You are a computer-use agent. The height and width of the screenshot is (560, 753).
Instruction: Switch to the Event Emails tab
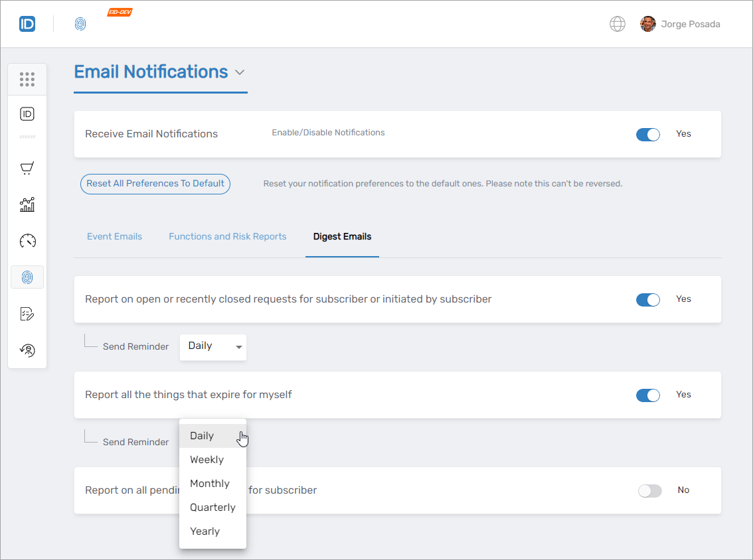point(114,236)
